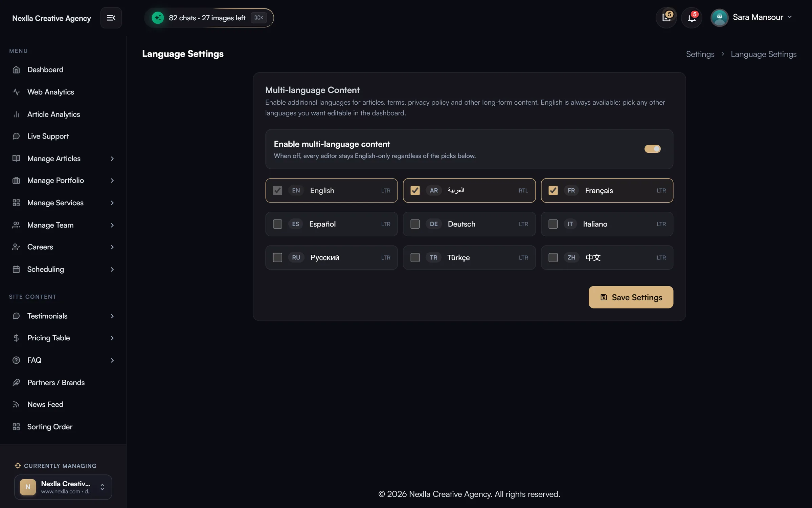Open the Sara Mansour account dropdown arrow
This screenshot has width=812, height=508.
[790, 17]
